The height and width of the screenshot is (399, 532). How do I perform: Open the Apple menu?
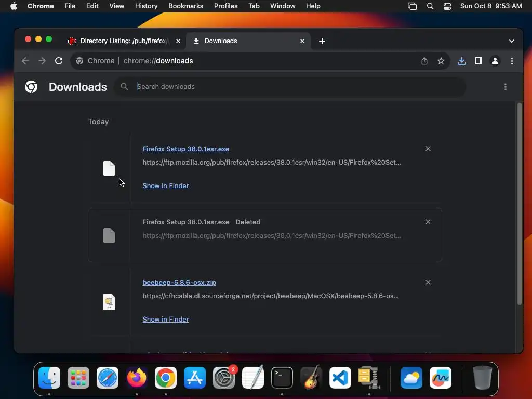14,6
